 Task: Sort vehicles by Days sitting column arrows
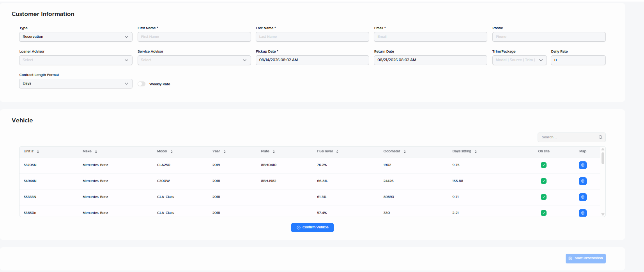click(476, 152)
